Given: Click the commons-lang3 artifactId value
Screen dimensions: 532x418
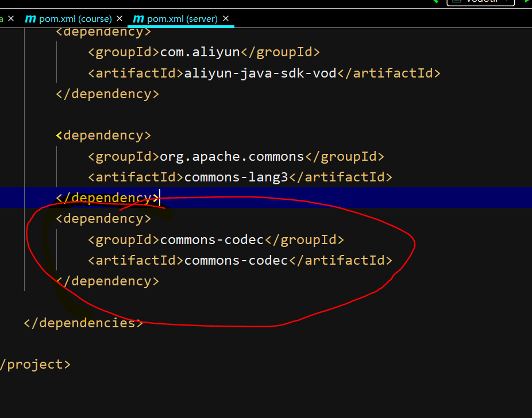Looking at the screenshot, I should 236,177.
